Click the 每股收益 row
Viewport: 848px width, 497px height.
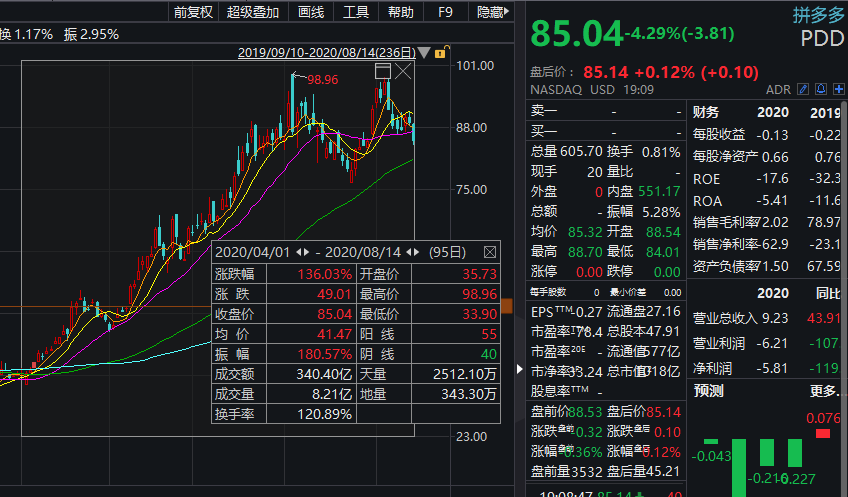(767, 134)
